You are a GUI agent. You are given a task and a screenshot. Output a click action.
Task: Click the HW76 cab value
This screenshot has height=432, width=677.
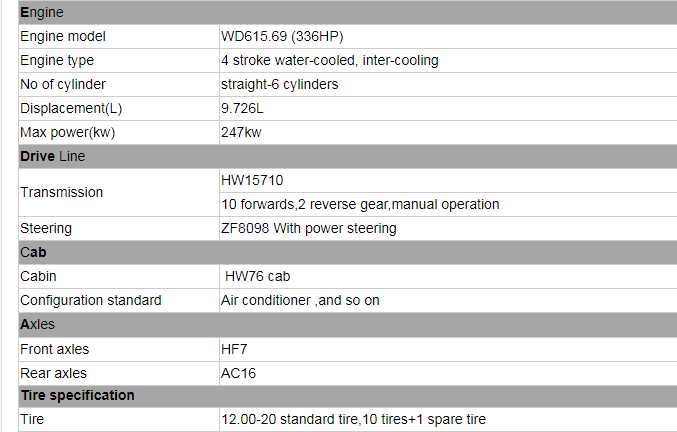pyautogui.click(x=258, y=276)
